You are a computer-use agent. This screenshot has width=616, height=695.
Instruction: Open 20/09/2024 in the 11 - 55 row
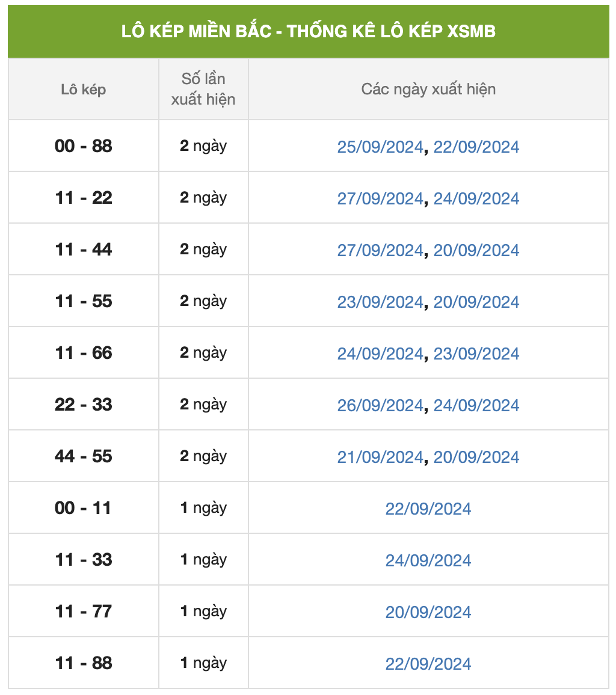click(476, 302)
